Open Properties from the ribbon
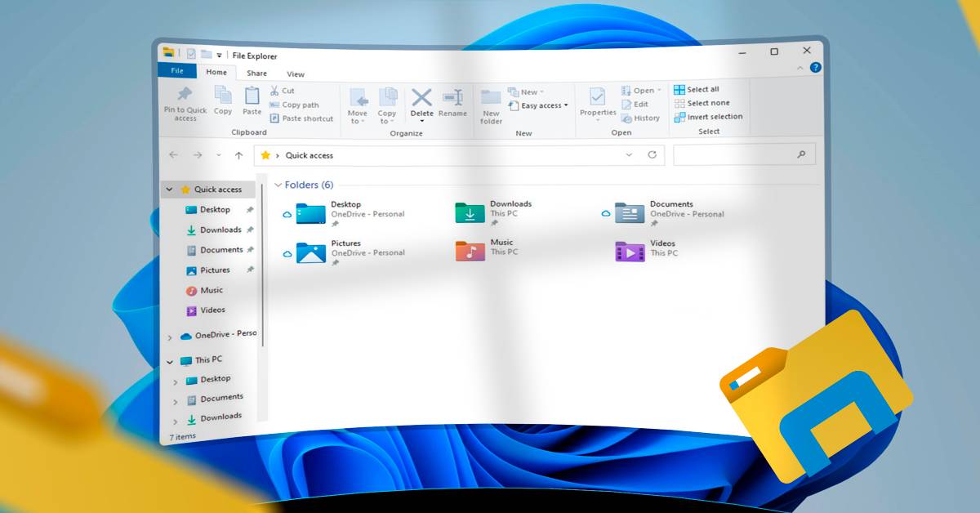This screenshot has width=980, height=513. click(x=598, y=97)
